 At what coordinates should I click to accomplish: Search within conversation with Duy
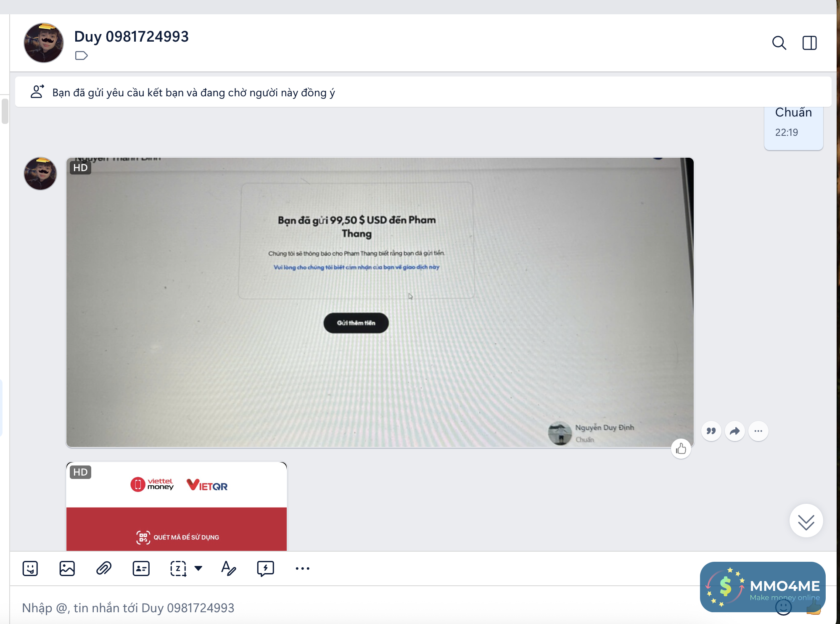tap(779, 43)
